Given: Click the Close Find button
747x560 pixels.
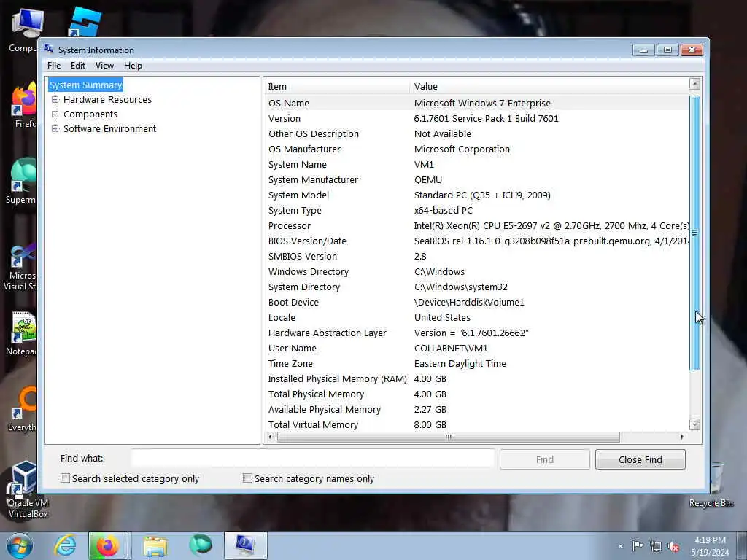Looking at the screenshot, I should (x=640, y=459).
